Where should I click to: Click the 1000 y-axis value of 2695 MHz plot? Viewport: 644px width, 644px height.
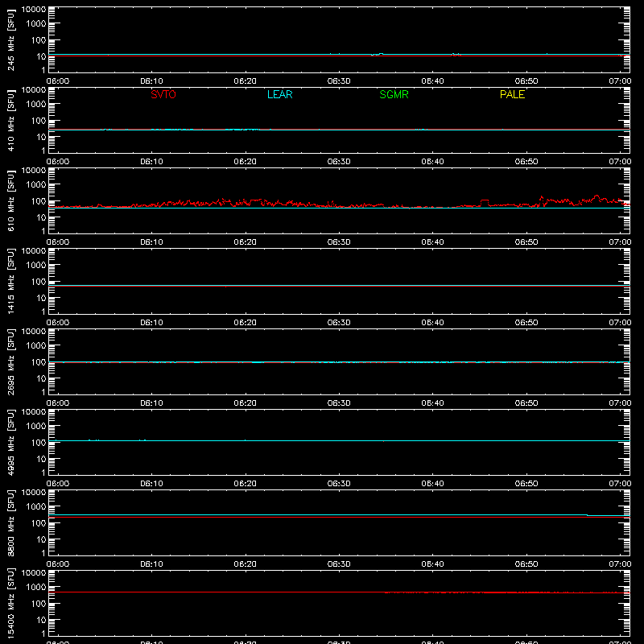pos(36,345)
